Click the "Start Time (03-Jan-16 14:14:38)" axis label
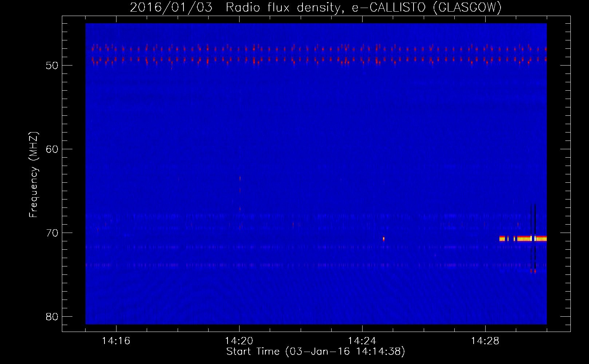589x364 pixels. (316, 352)
